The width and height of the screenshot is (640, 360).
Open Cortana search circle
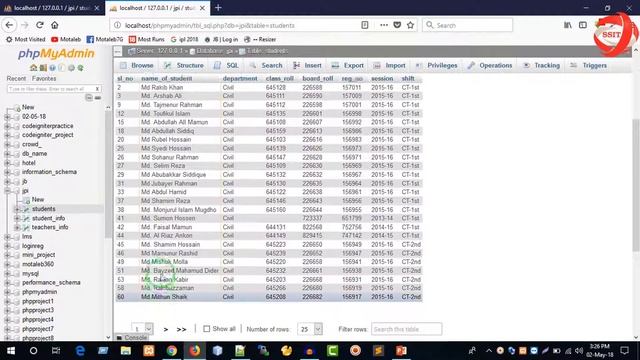(33, 351)
